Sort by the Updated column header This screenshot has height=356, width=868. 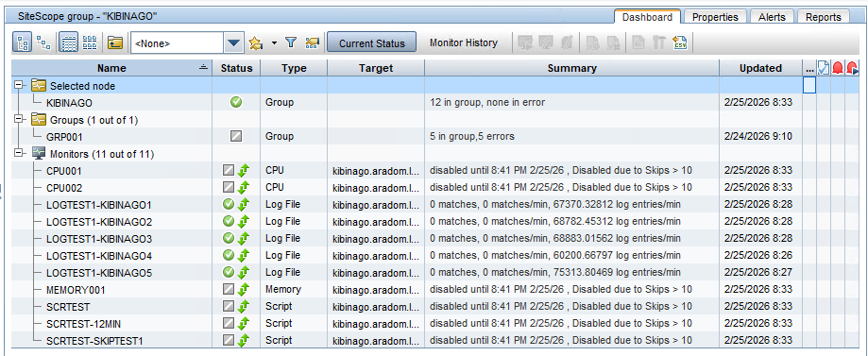[760, 68]
